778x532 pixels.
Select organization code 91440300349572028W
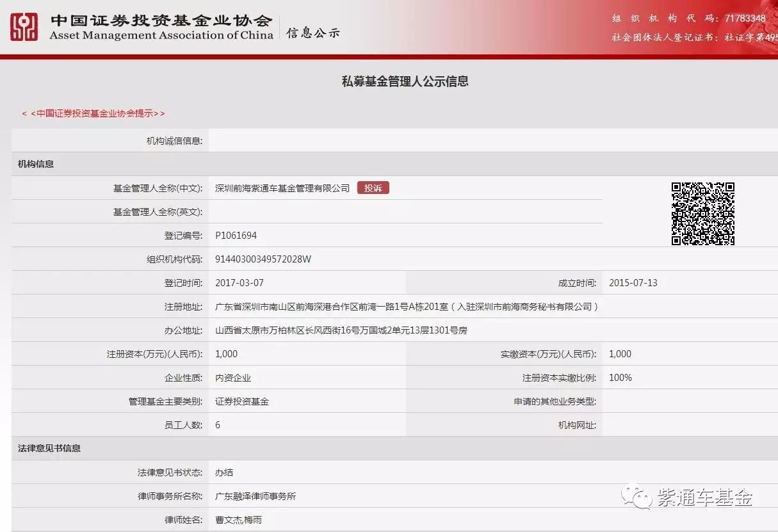pos(263,259)
